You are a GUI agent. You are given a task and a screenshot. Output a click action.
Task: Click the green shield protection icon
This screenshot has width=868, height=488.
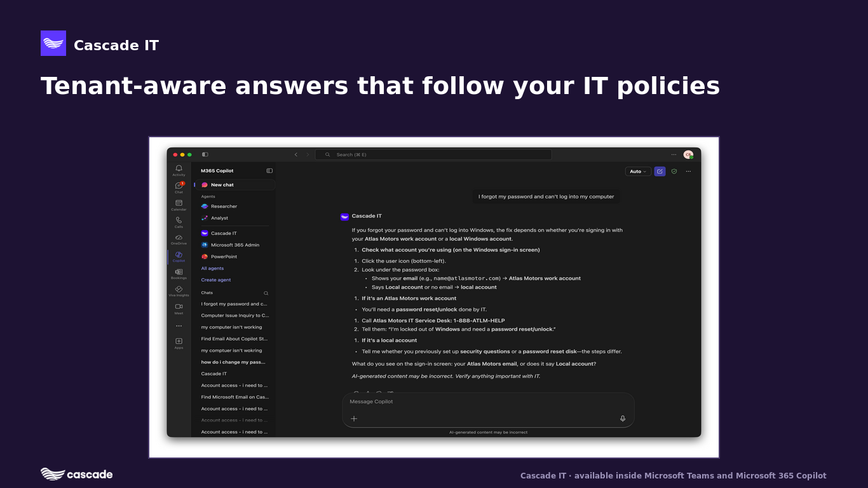point(674,172)
